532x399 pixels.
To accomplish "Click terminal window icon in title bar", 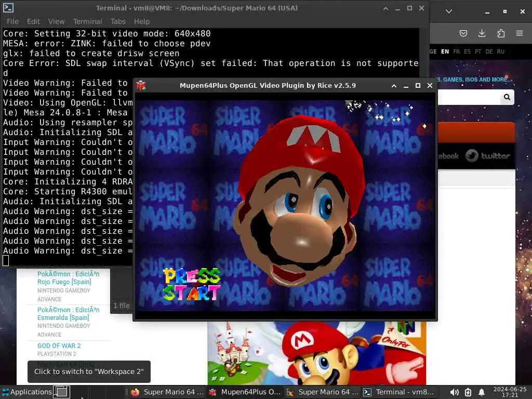I will click(x=8, y=8).
